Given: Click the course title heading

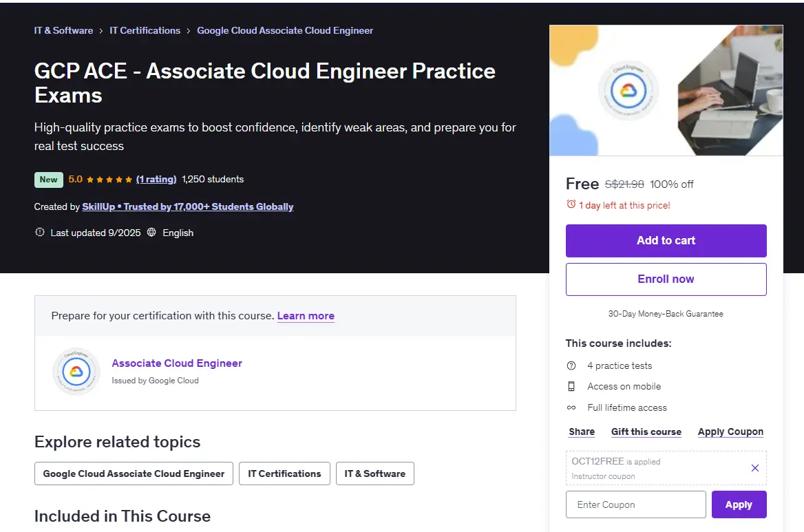Looking at the screenshot, I should click(x=264, y=83).
